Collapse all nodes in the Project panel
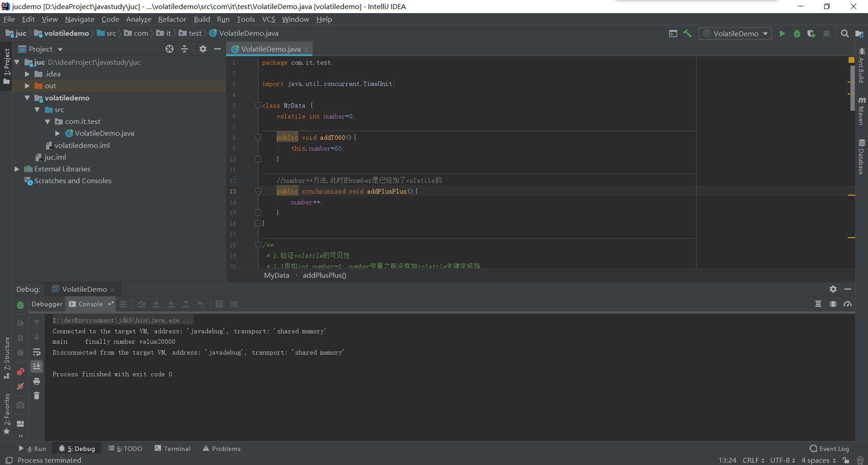The image size is (868, 465). tap(184, 49)
